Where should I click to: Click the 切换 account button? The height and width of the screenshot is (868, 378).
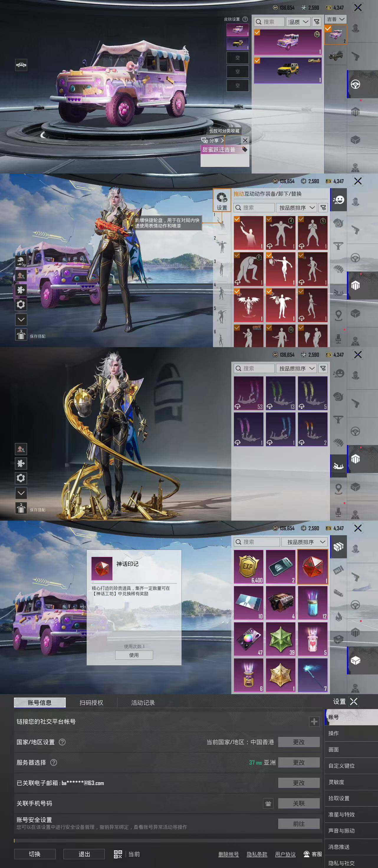[x=35, y=854]
